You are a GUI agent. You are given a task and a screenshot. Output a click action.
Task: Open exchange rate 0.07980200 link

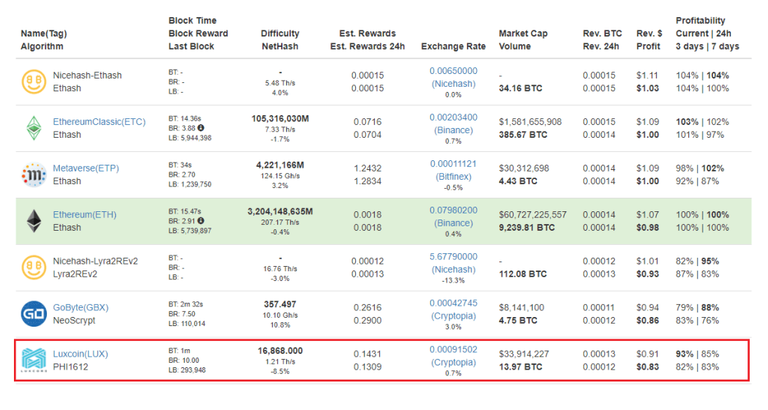[453, 210]
